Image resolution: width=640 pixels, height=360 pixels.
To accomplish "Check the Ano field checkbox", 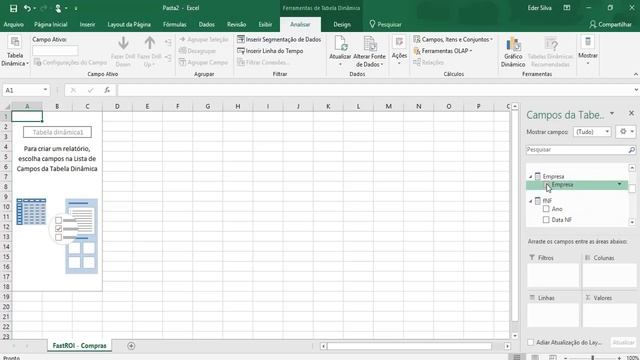I will (546, 209).
